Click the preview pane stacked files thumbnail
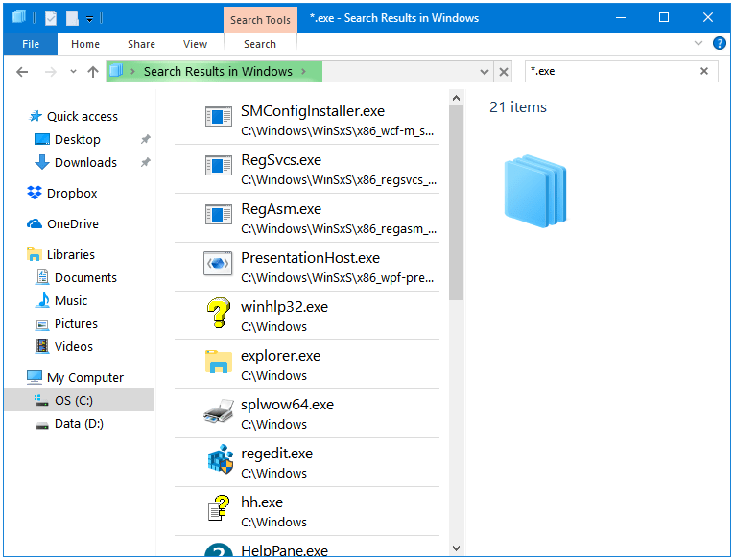This screenshot has height=560, width=734. [x=535, y=192]
